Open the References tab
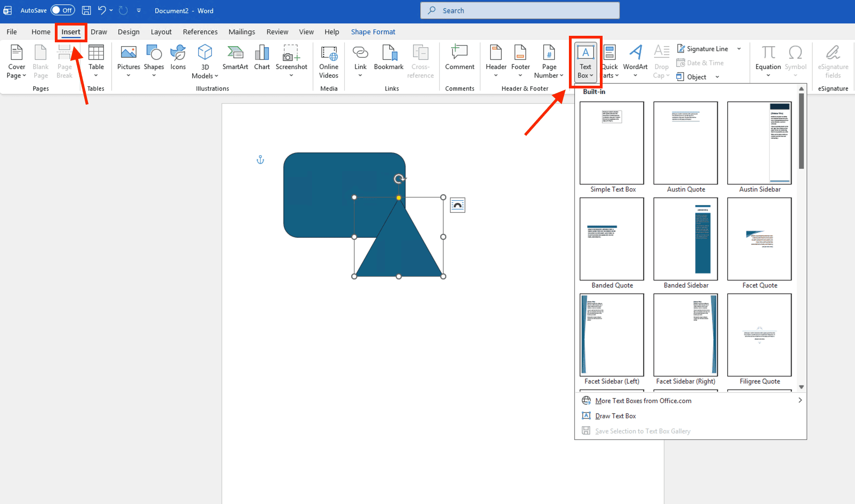Screen dimensions: 855x504 (x=200, y=32)
